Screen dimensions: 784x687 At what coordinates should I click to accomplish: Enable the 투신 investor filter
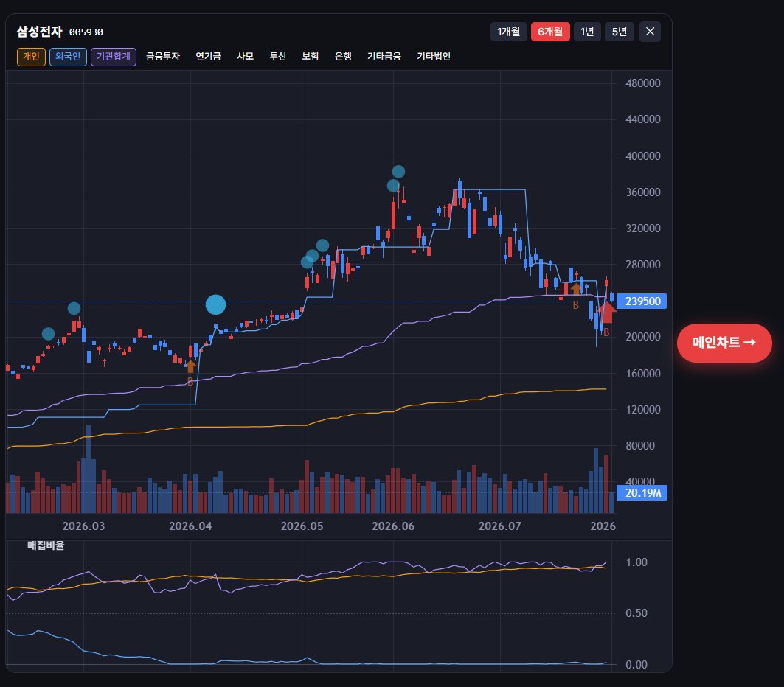click(277, 57)
